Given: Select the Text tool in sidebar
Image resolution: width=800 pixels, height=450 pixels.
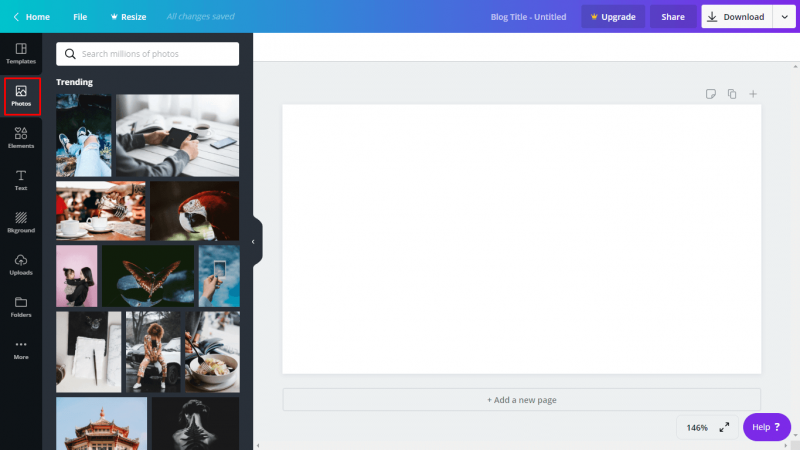Looking at the screenshot, I should click(21, 180).
